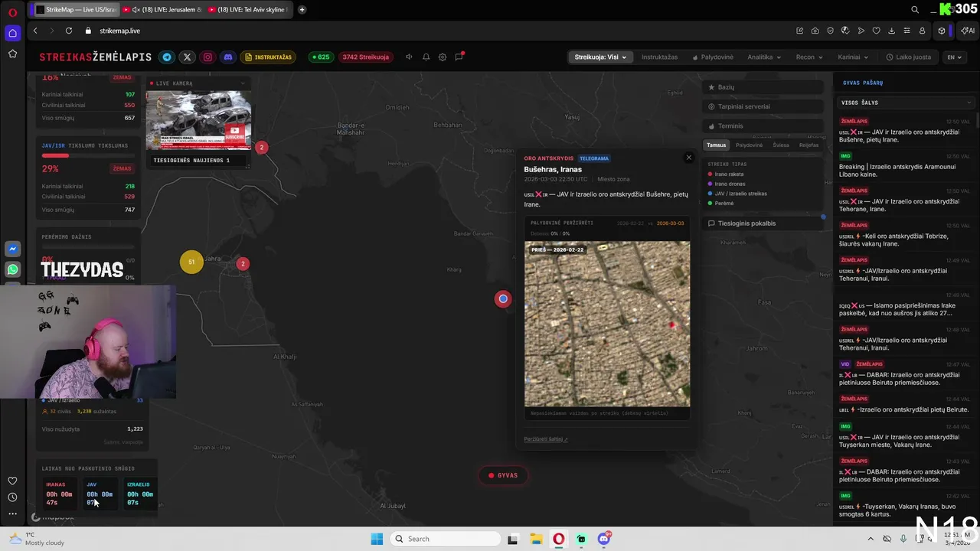This screenshot has width=980, height=551.
Task: Expand the Kariniai dropdown menu
Action: [x=853, y=57]
